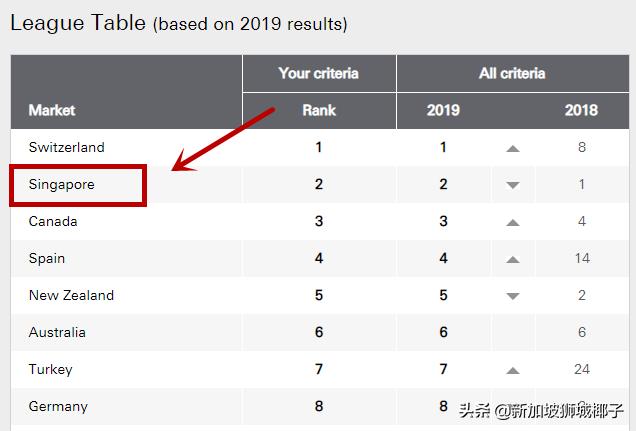This screenshot has width=636, height=431.
Task: Open the Canada market entry
Action: (x=53, y=221)
